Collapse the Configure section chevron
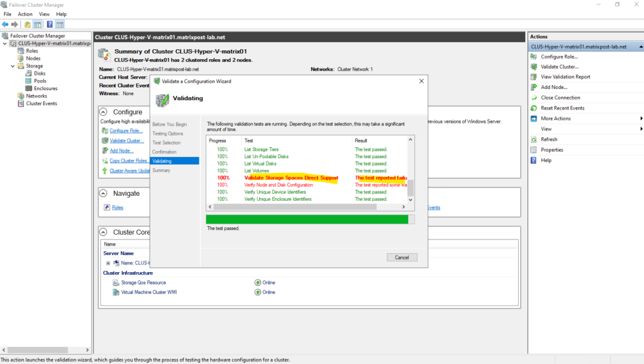644x364 pixels. point(104,112)
